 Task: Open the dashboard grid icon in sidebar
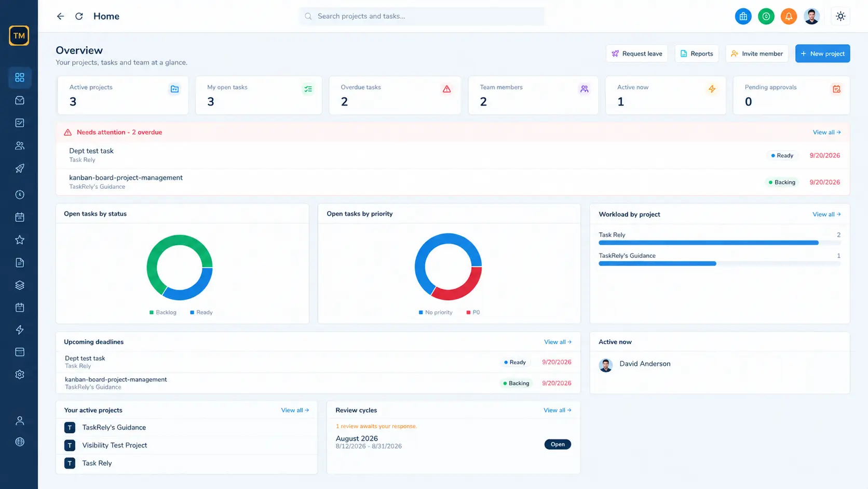tap(20, 77)
